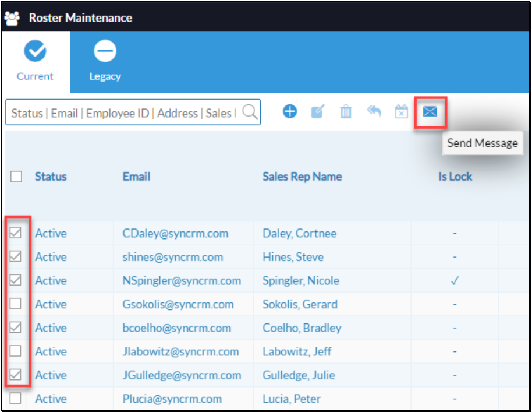532x412 pixels.
Task: Uncheck the Daley, Cortnee row checkbox
Action: [x=16, y=233]
